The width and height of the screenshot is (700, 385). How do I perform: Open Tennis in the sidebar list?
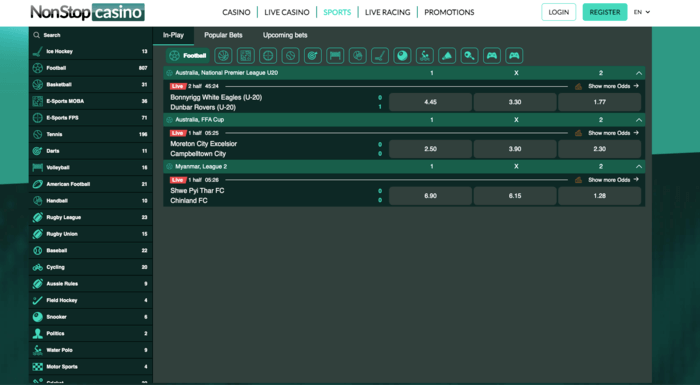pyautogui.click(x=91, y=134)
